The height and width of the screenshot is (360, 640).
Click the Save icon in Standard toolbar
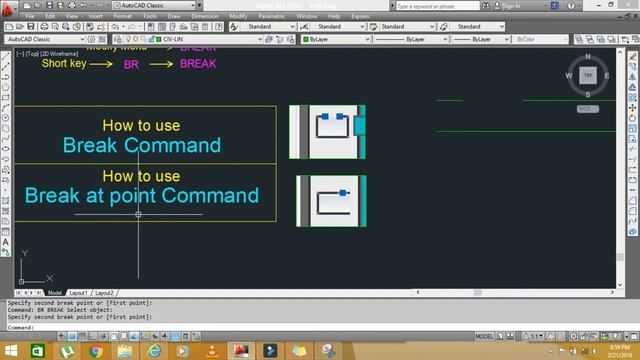tap(31, 27)
